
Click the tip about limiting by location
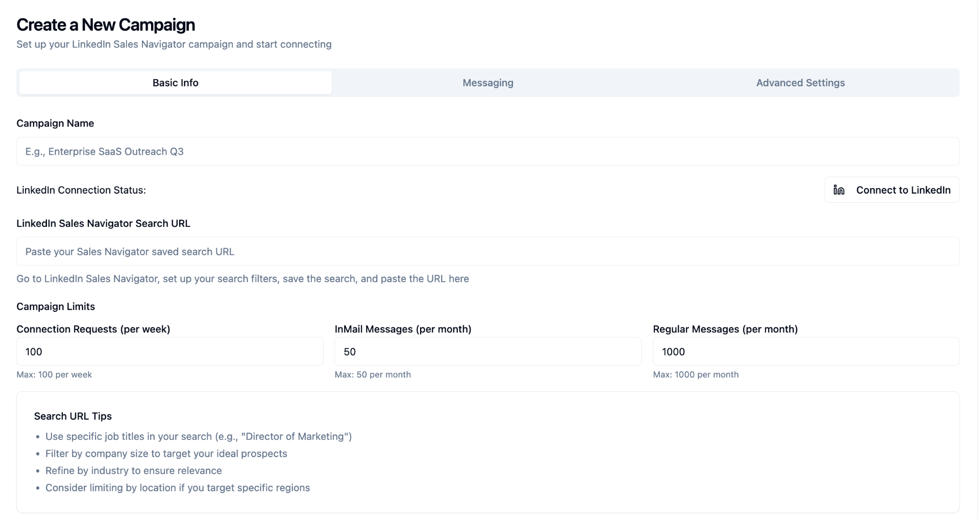click(178, 488)
